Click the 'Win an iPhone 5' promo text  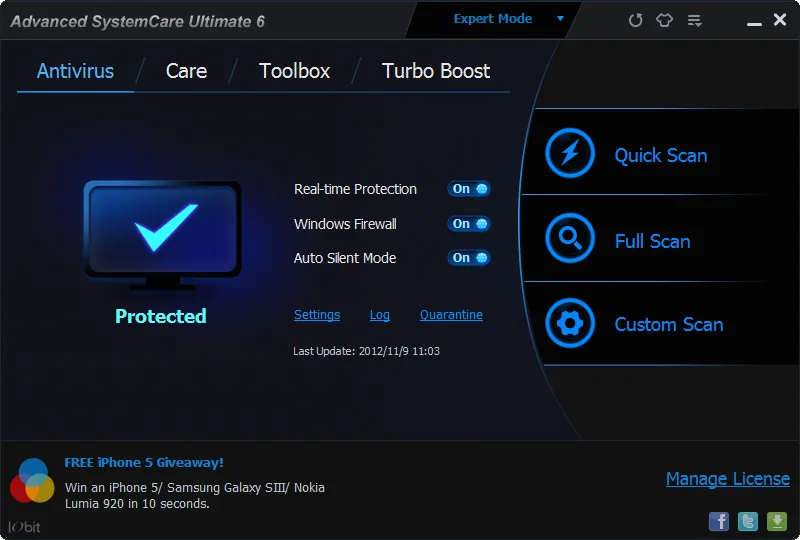click(195, 496)
